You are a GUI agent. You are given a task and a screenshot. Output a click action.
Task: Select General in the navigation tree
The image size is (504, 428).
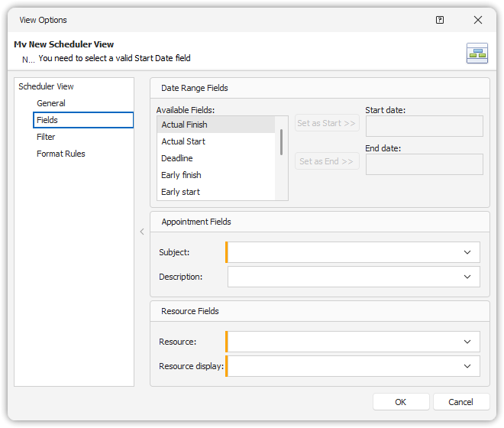point(51,103)
